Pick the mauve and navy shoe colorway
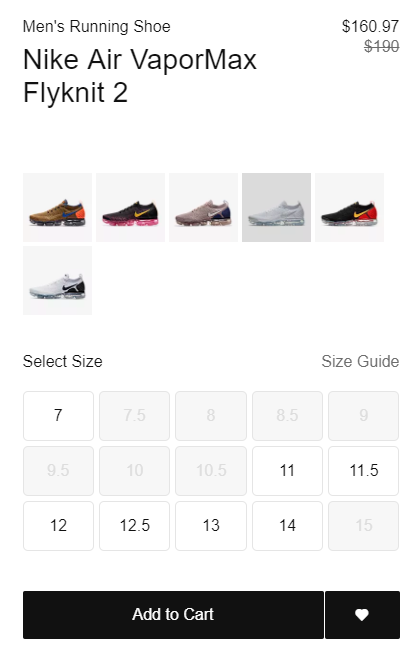 204,207
